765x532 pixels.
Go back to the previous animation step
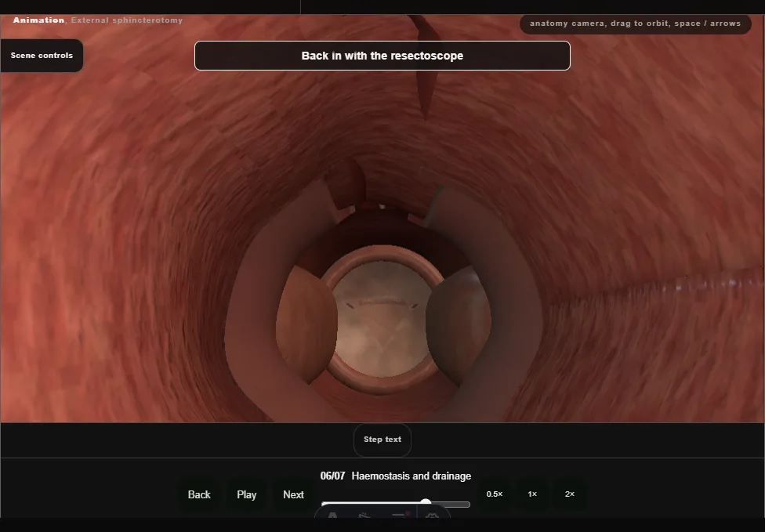[x=199, y=495]
